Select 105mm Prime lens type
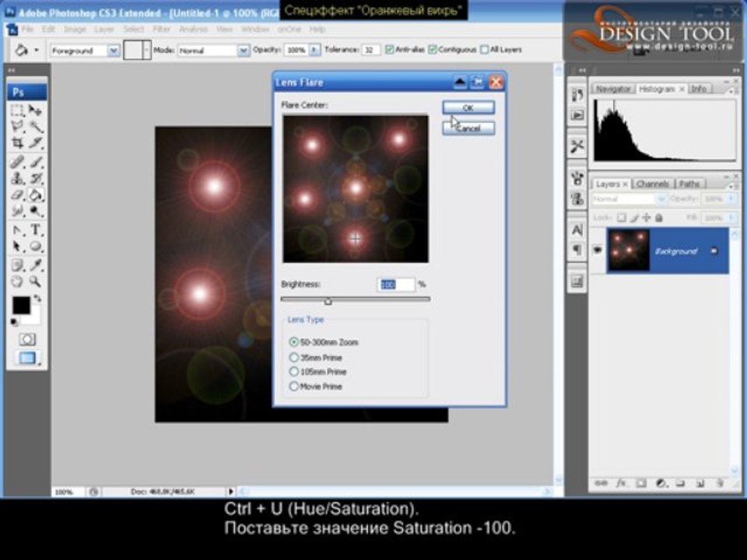The image size is (747, 560). (x=294, y=372)
